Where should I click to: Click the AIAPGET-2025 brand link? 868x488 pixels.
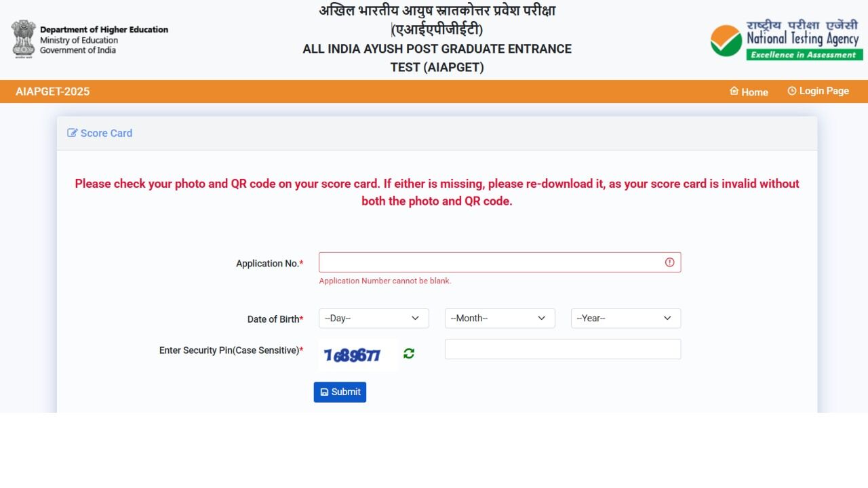tap(53, 91)
